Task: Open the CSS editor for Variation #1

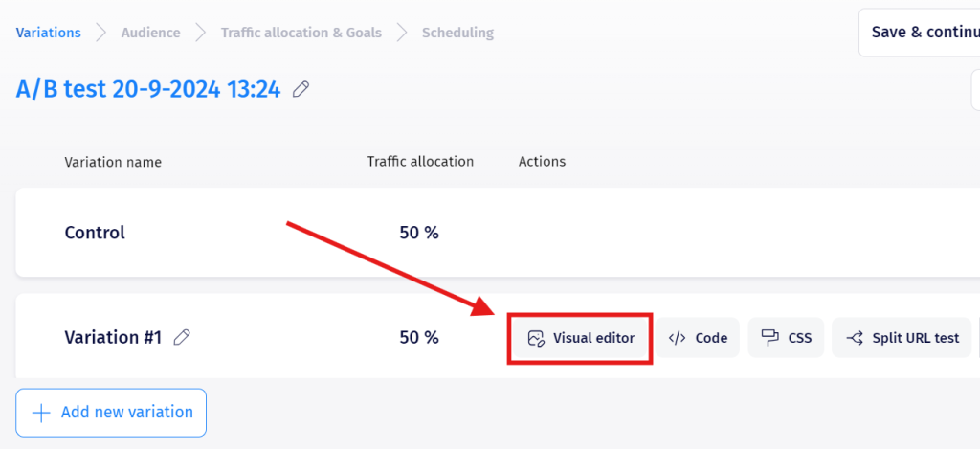Action: pyautogui.click(x=786, y=338)
